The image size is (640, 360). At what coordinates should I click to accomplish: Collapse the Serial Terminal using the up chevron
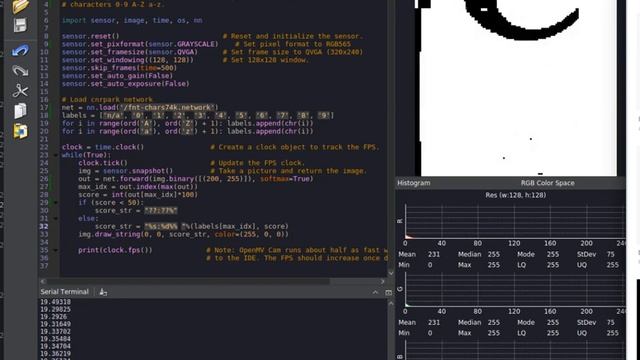pos(375,292)
